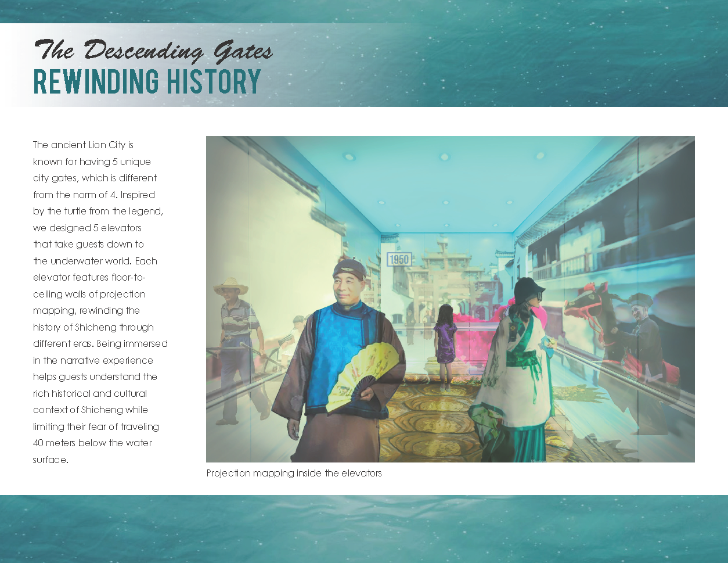
Task: Click the caption "Projection mapping inside the elevators"
Action: tap(294, 473)
